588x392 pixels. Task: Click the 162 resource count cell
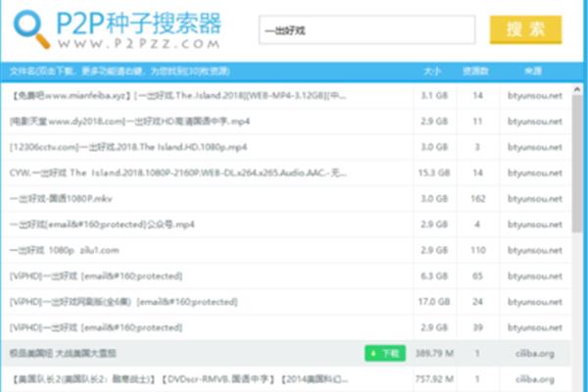click(478, 199)
